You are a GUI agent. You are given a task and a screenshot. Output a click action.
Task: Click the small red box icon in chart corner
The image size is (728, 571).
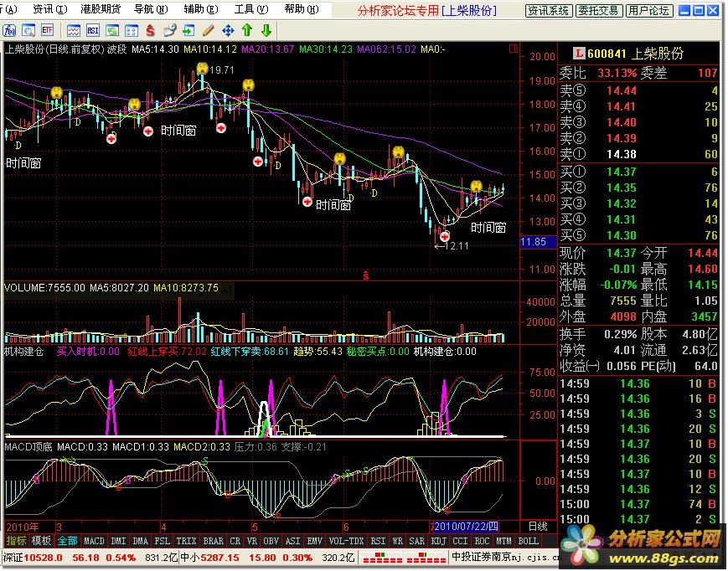coord(513,49)
